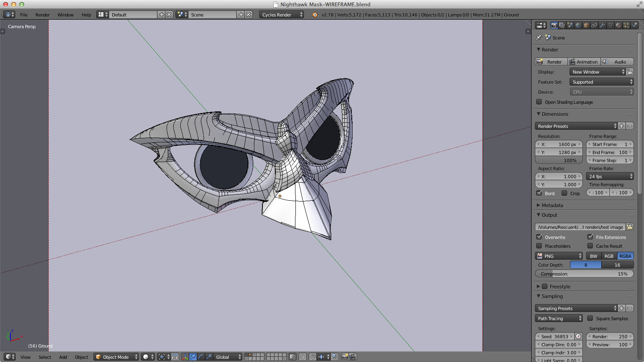Open the Sampling Presets dropdown
The image size is (644, 362).
pyautogui.click(x=576, y=308)
